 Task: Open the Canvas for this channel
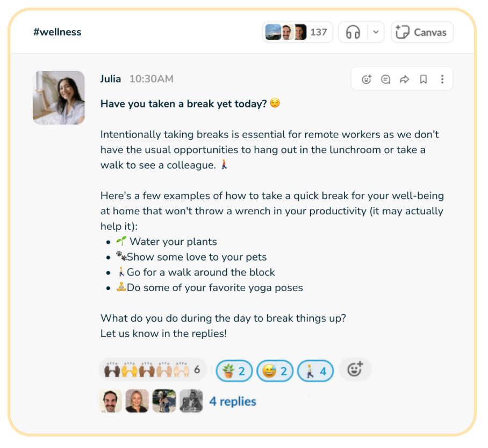click(x=422, y=32)
